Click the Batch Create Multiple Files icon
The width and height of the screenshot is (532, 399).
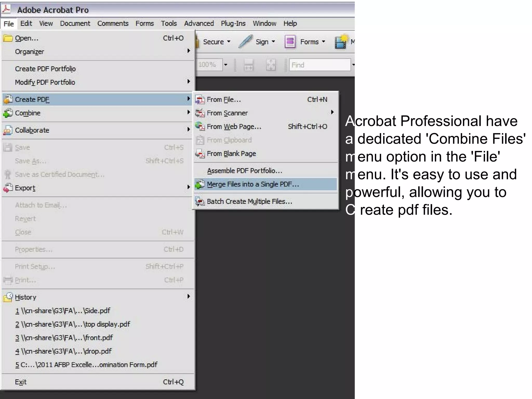point(200,201)
